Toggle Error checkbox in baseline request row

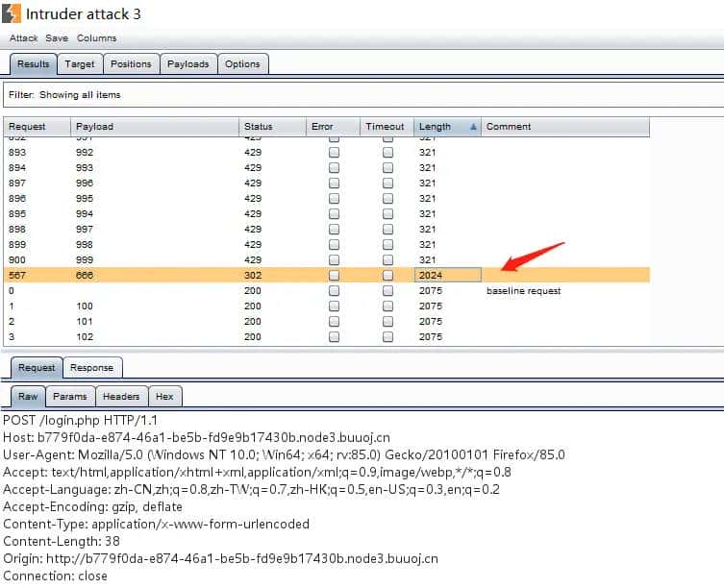click(x=334, y=291)
